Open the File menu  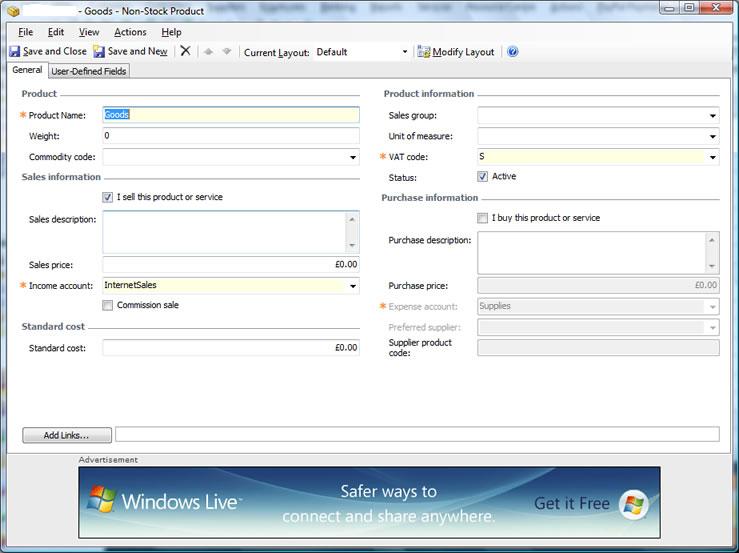pyautogui.click(x=25, y=32)
